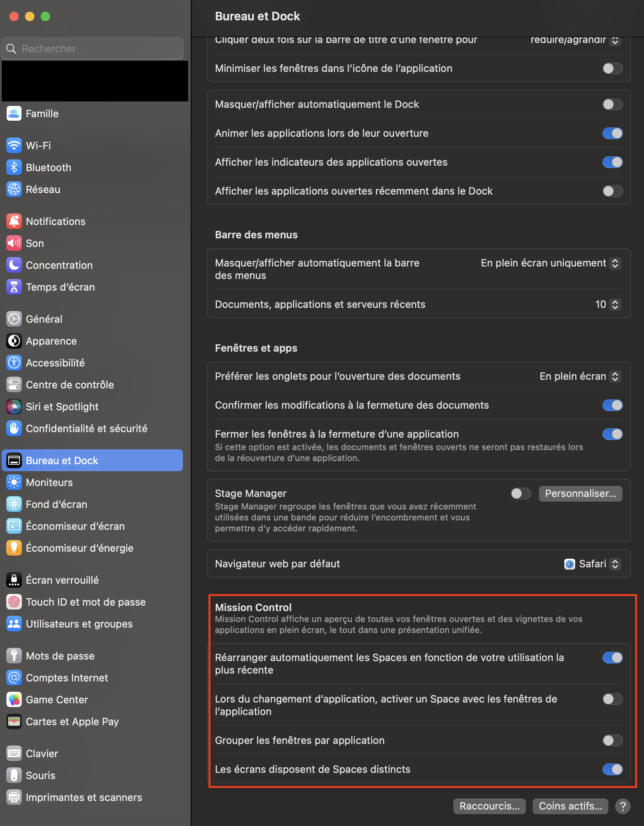Toggle Fermer les fenêtres à la fermeture d'une application
The width and height of the screenshot is (644, 826).
[612, 434]
